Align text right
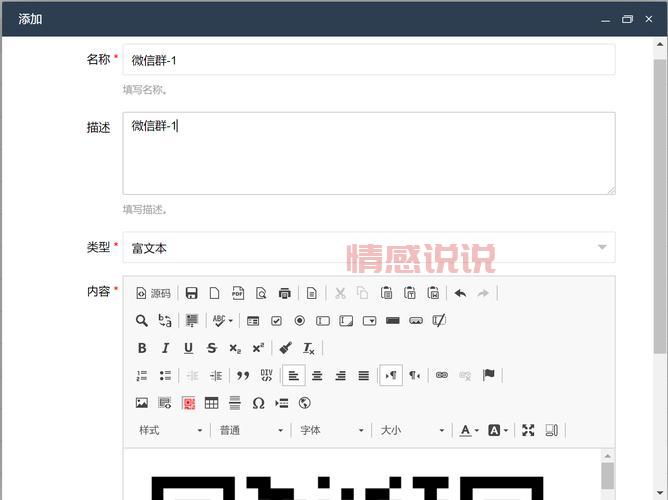Image resolution: width=668 pixels, height=500 pixels. click(340, 375)
